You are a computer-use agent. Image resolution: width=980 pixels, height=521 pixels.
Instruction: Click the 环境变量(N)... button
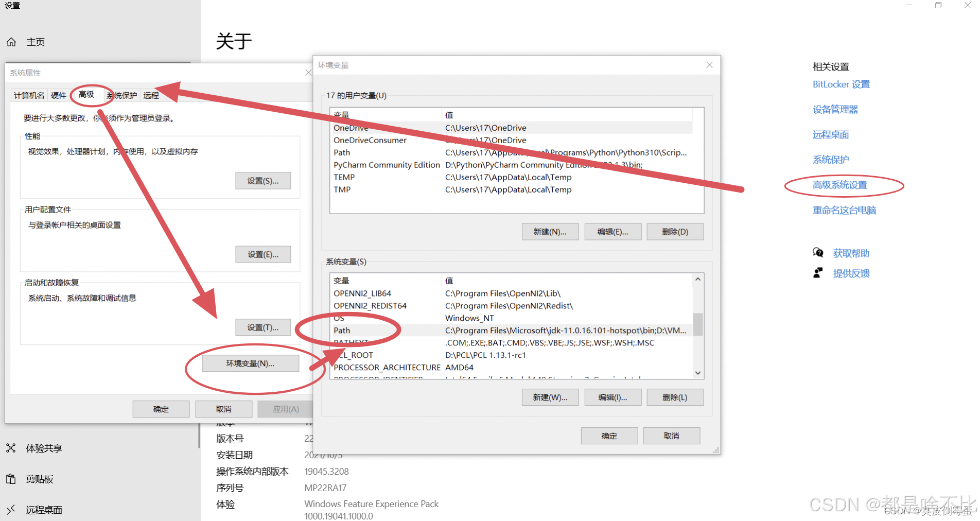pyautogui.click(x=250, y=363)
